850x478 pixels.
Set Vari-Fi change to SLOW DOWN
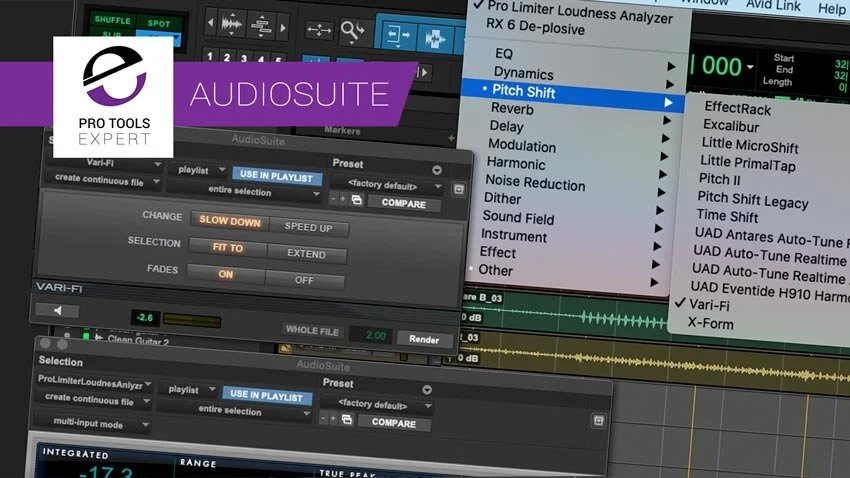[x=230, y=221]
